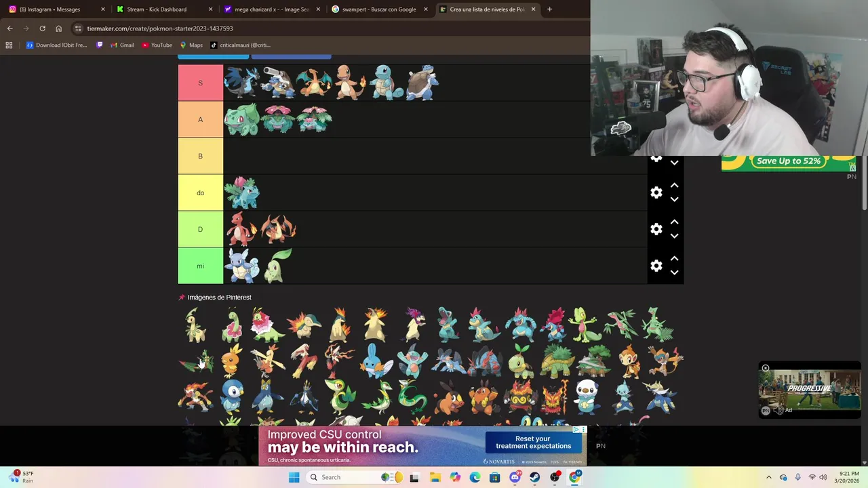Click 'Reset your treatment expectations' ad button
Viewport: 868px width, 488px height.
533,443
